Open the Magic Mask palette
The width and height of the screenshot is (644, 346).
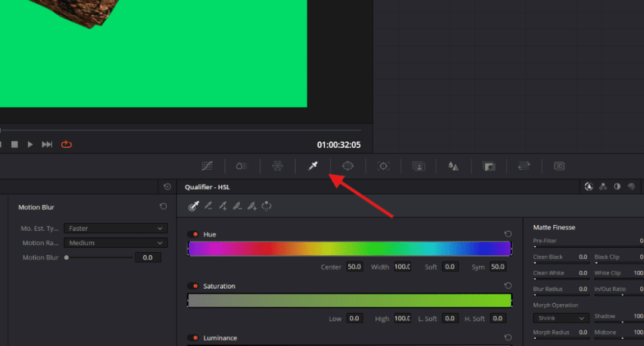[x=419, y=166]
